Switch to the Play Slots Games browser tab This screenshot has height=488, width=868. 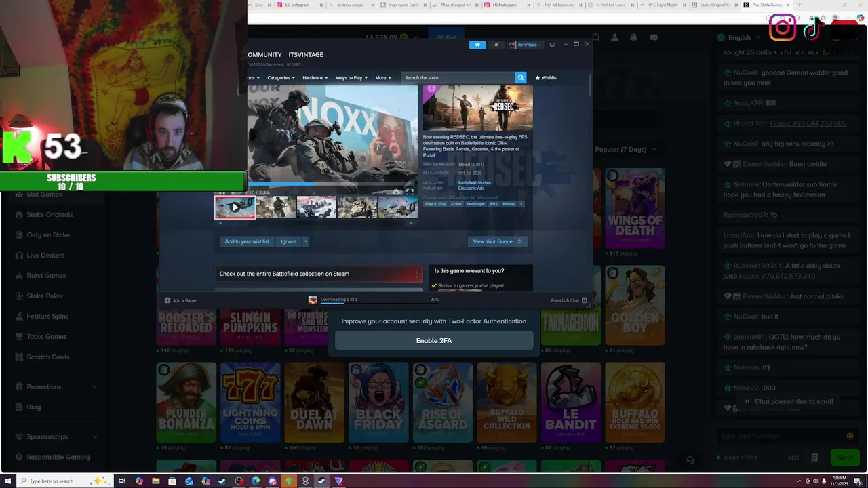(x=766, y=5)
